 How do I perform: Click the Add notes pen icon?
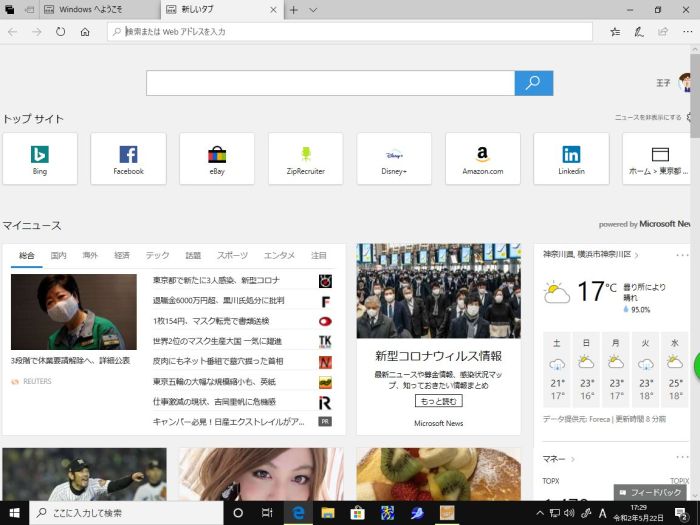point(639,32)
